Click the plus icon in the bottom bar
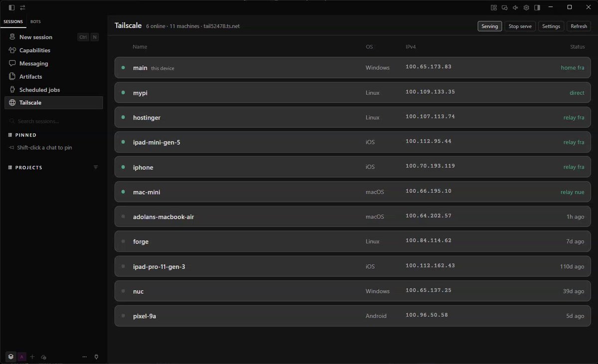Screen dimensions: 598x364 [32, 357]
